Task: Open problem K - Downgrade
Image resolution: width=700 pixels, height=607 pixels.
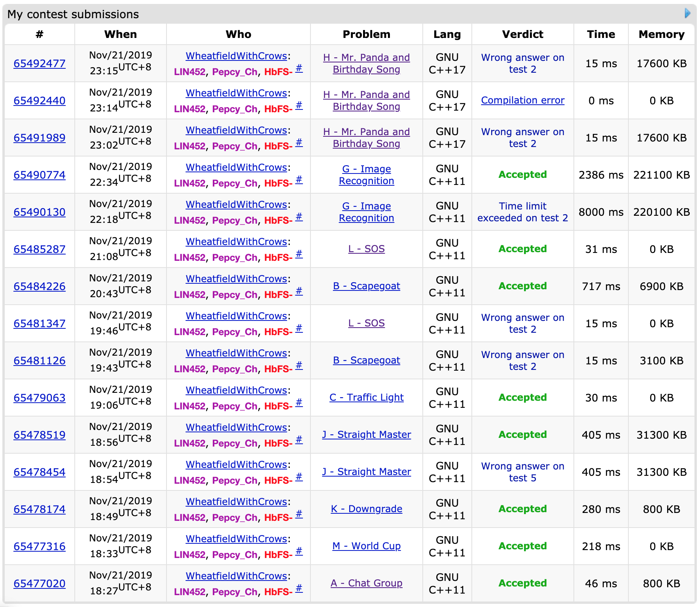Action: 366,509
